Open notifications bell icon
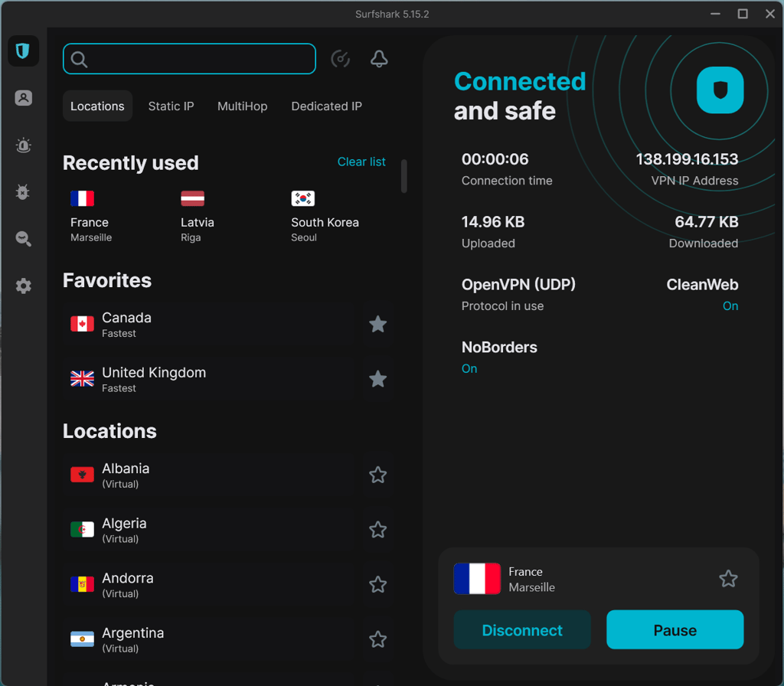This screenshot has height=686, width=784. 379,59
